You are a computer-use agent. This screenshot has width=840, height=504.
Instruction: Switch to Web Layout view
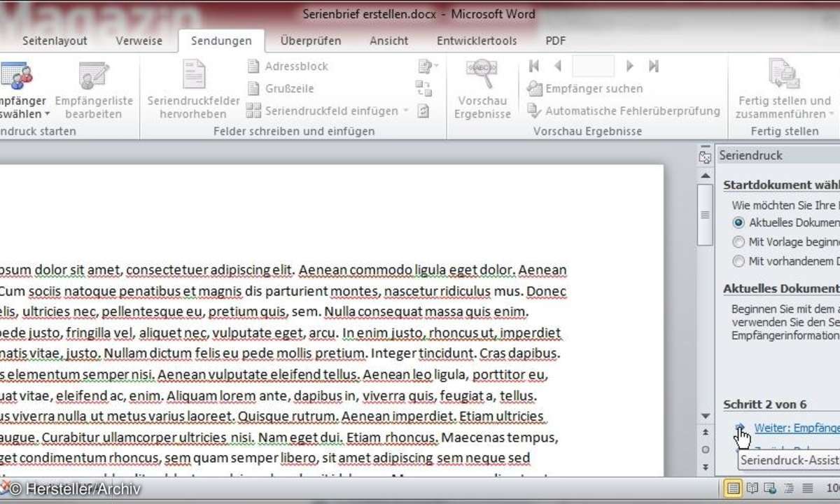pos(771,487)
